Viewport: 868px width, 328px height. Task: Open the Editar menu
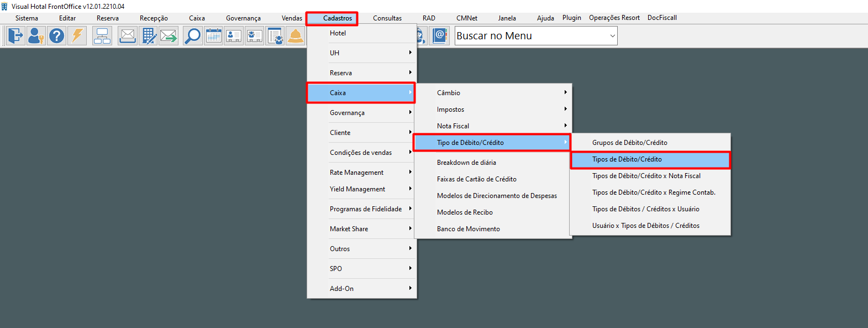coord(67,18)
